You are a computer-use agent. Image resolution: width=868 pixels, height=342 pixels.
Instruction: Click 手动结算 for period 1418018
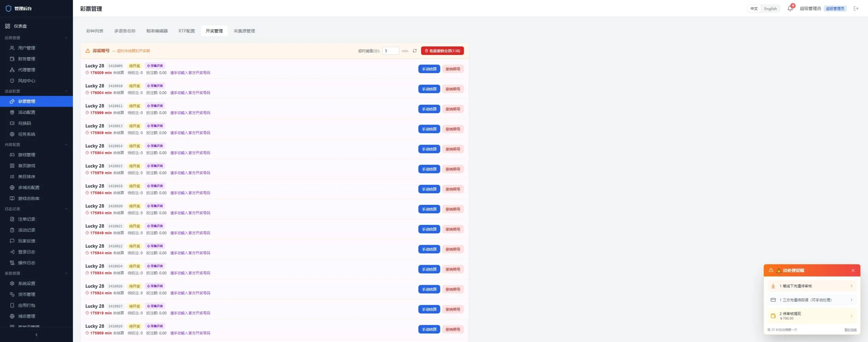[429, 189]
